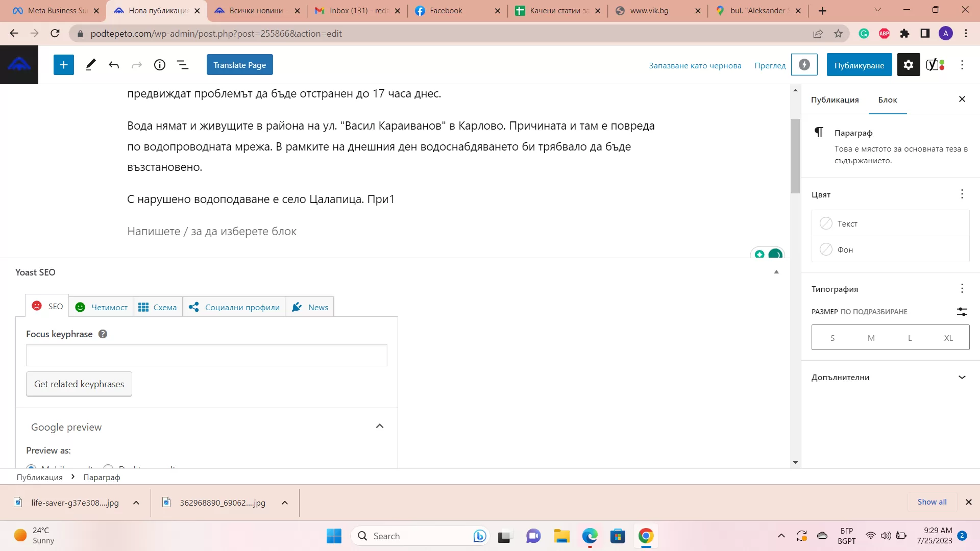Open Typography panel options menu
Viewport: 980px width, 551px height.
[x=962, y=288]
